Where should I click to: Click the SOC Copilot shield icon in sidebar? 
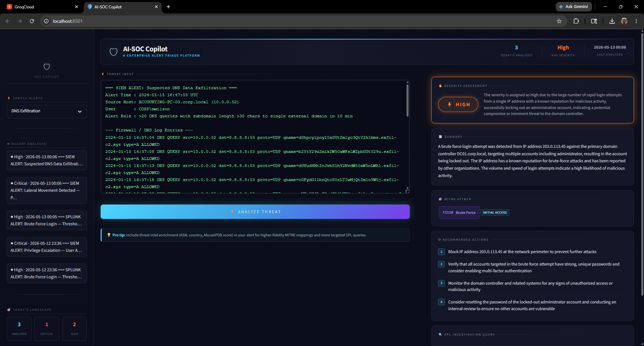pyautogui.click(x=47, y=67)
